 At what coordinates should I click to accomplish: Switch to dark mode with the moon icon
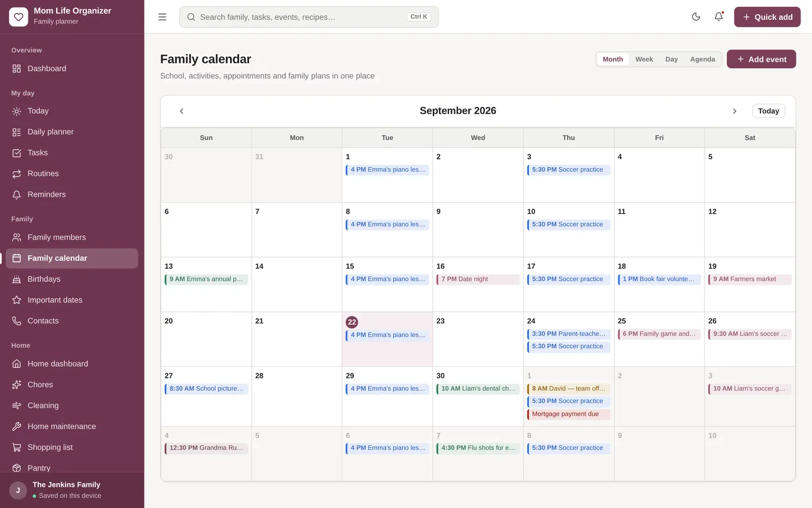[696, 17]
